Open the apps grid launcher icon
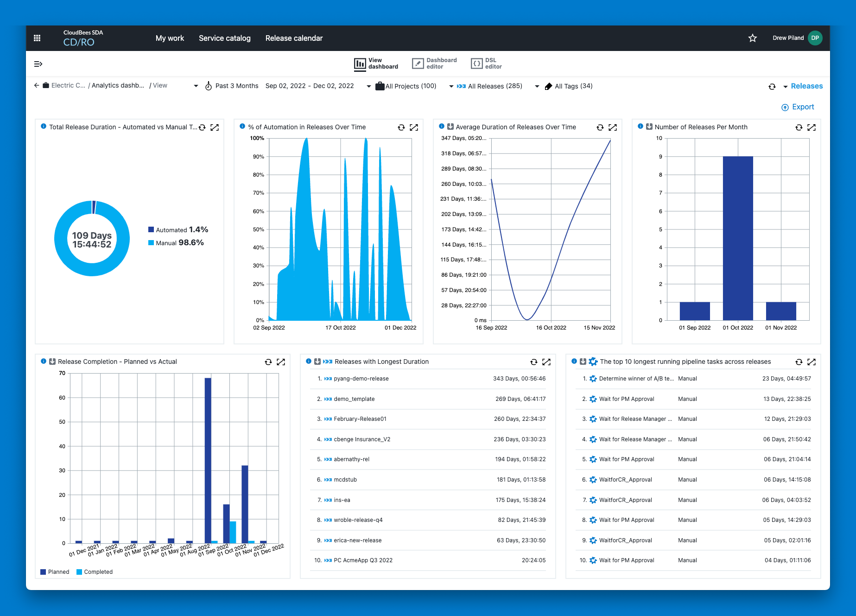The image size is (856, 616). (37, 38)
